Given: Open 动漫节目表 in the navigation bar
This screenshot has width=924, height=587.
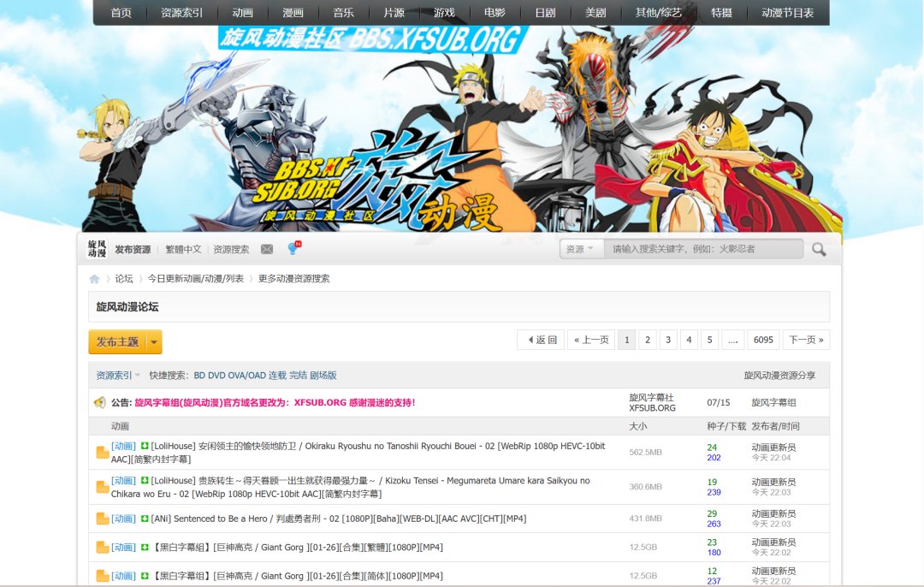Looking at the screenshot, I should pos(787,13).
